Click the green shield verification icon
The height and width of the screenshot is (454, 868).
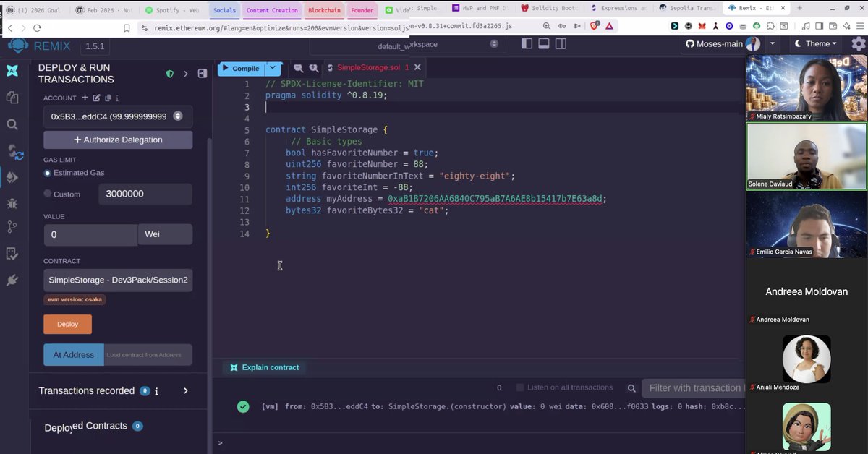click(170, 74)
